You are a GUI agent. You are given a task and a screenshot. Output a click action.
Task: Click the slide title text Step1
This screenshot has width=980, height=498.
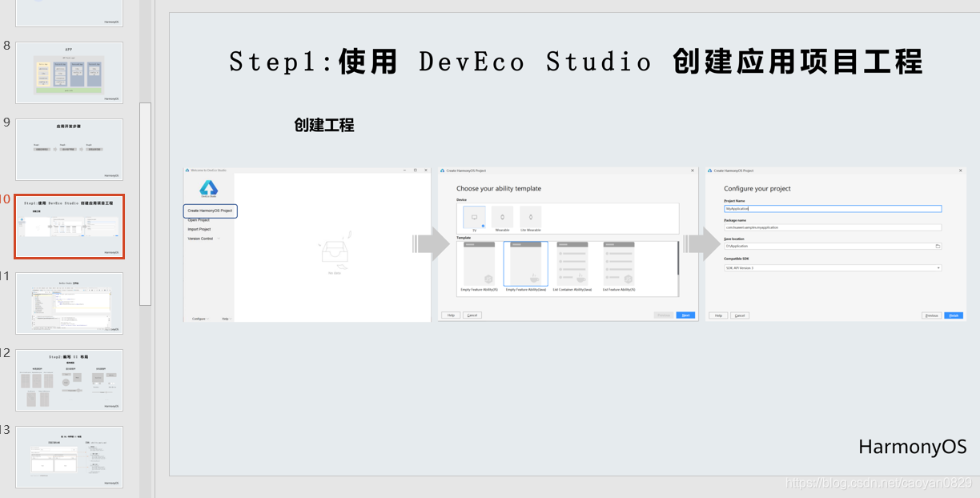[575, 62]
